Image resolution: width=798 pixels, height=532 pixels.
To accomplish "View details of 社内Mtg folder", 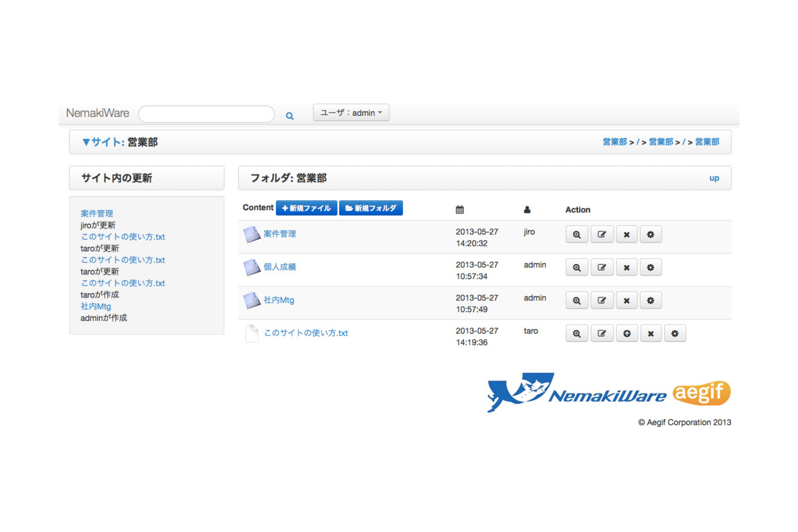I will click(577, 300).
